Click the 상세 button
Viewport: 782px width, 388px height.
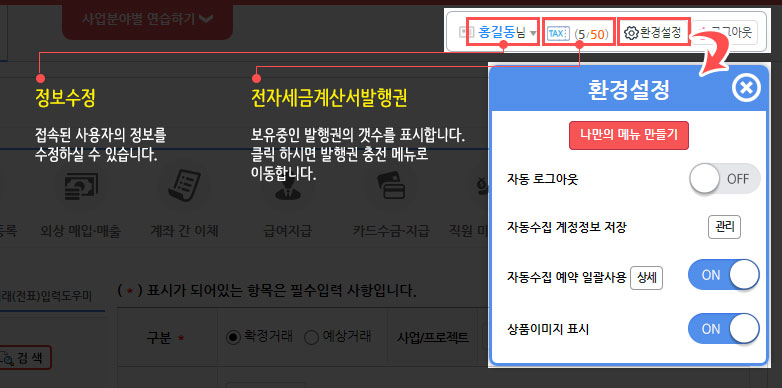(646, 278)
